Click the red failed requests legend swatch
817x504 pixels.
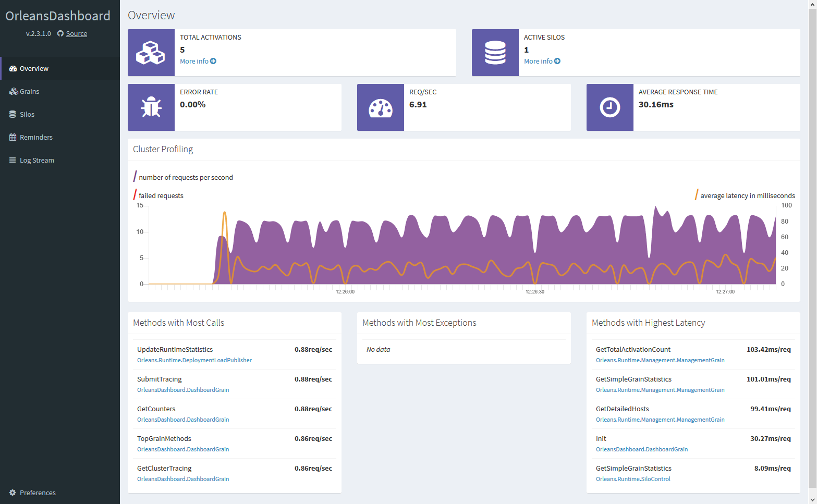(135, 195)
